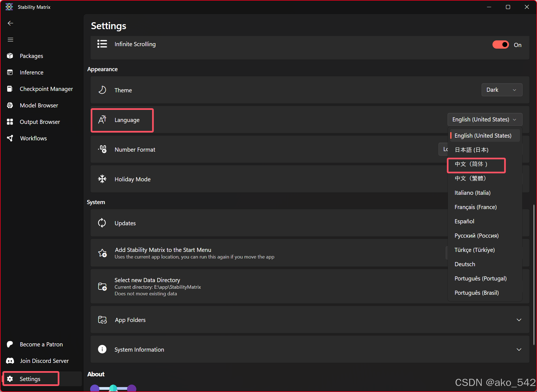Select Türkçe (Türkiye) language option
Image resolution: width=537 pixels, height=392 pixels.
pos(485,250)
